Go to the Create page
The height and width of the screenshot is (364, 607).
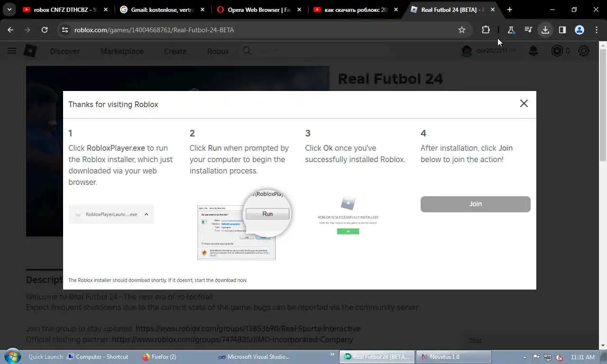[x=175, y=51]
